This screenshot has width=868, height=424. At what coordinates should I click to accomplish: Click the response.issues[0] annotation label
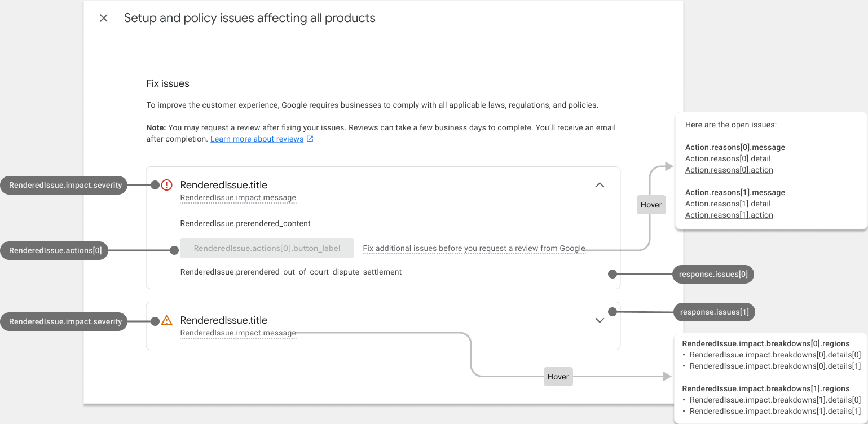click(x=713, y=274)
